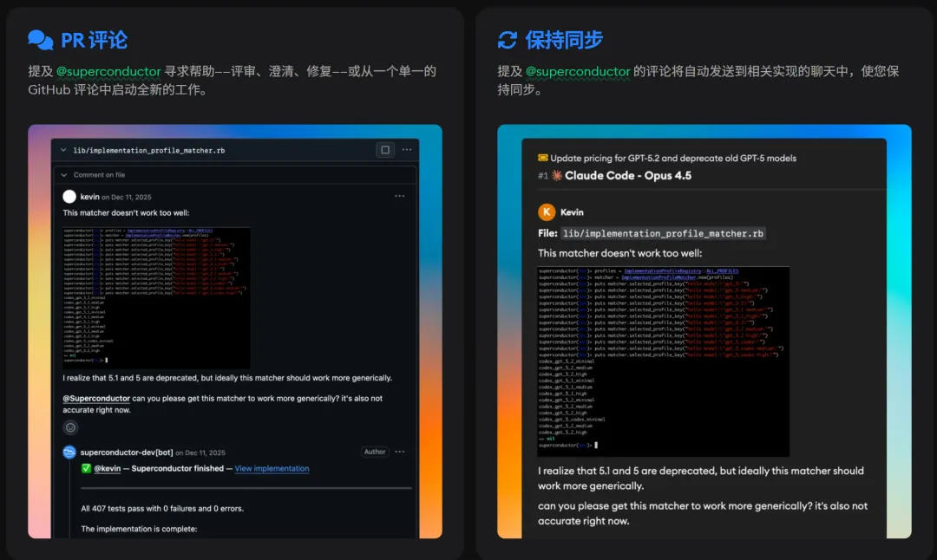This screenshot has width=937, height=560.
Task: Click the @kevin mention in bot reply
Action: (x=107, y=469)
